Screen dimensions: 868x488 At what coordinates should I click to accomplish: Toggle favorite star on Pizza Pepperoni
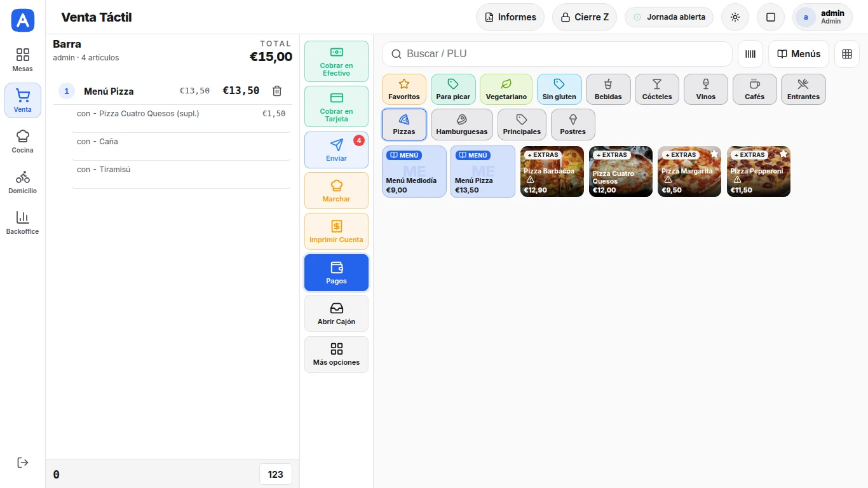point(783,154)
